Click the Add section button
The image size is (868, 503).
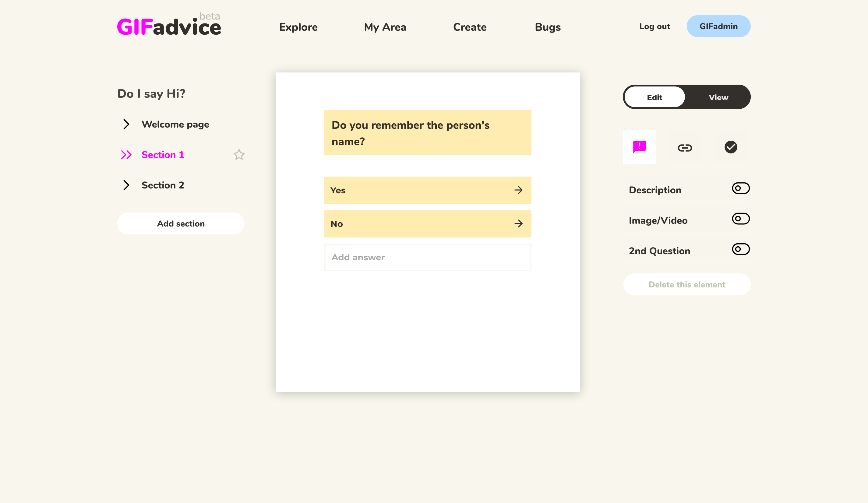click(x=181, y=224)
